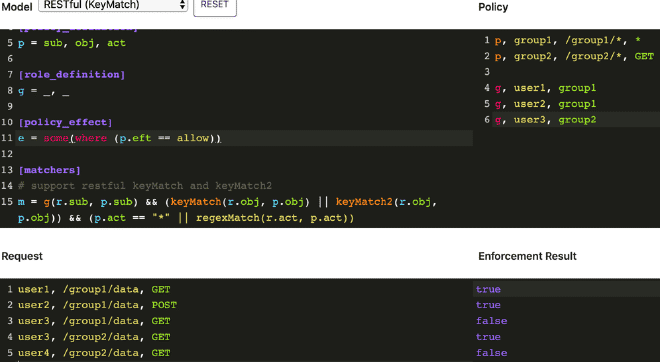Click request 'user3, /group1/data, GET'
This screenshot has width=660, height=362.
pos(94,321)
